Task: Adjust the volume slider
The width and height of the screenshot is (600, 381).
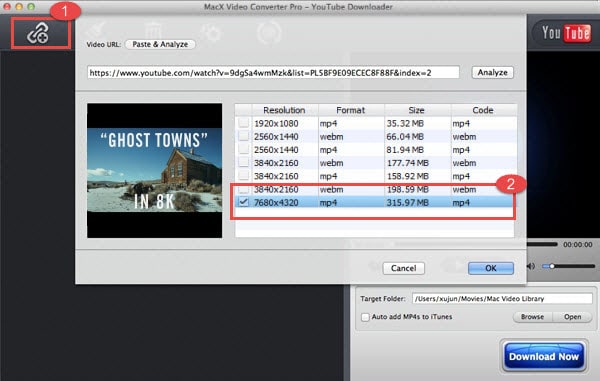Action: pos(569,266)
